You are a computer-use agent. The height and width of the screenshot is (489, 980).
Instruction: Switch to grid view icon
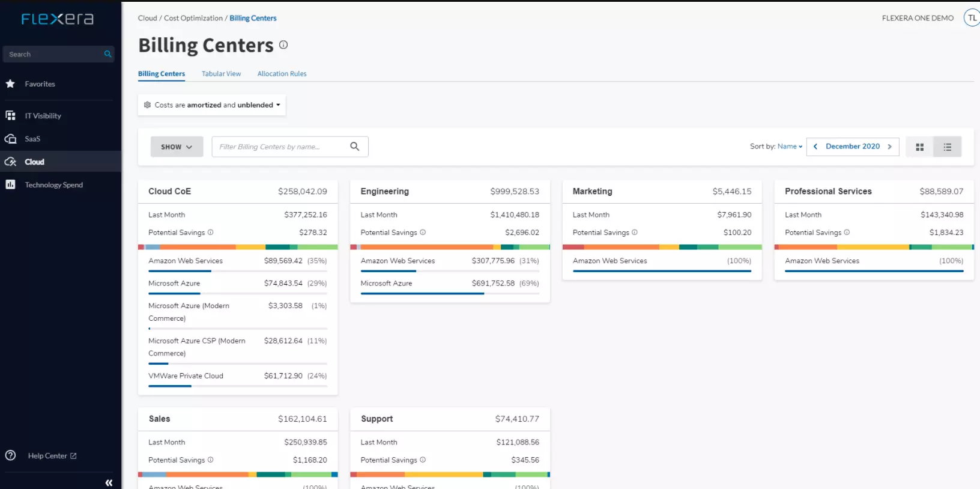[919, 147]
